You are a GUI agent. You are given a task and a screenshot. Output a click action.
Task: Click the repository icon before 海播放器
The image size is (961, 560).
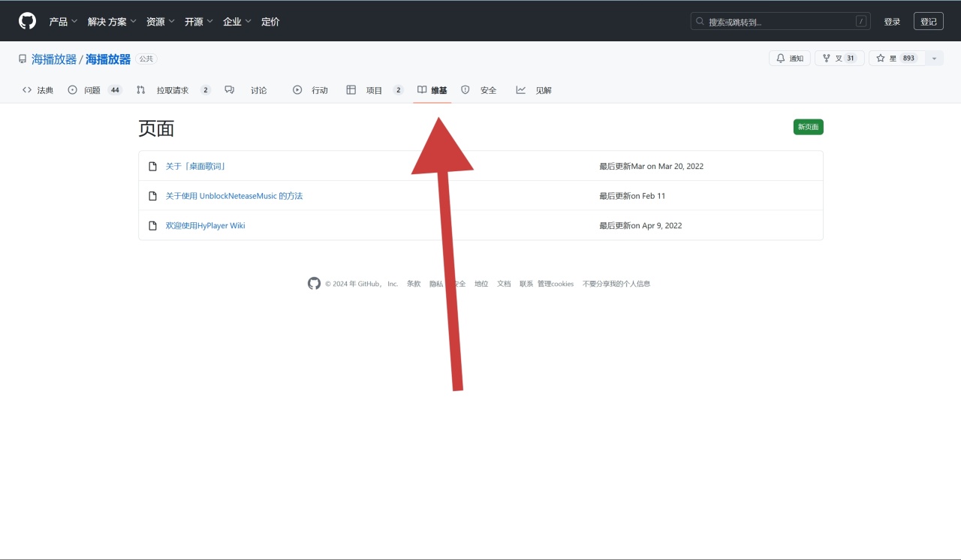point(23,59)
